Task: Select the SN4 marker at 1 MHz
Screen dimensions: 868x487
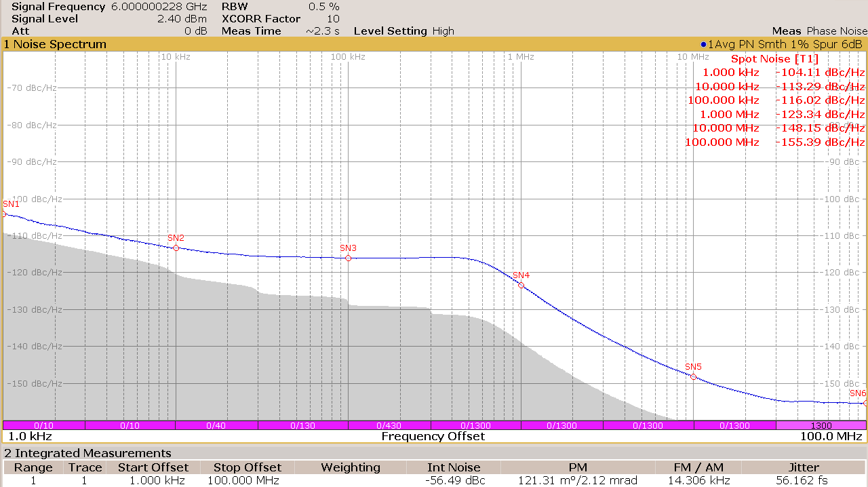Action: tap(521, 286)
